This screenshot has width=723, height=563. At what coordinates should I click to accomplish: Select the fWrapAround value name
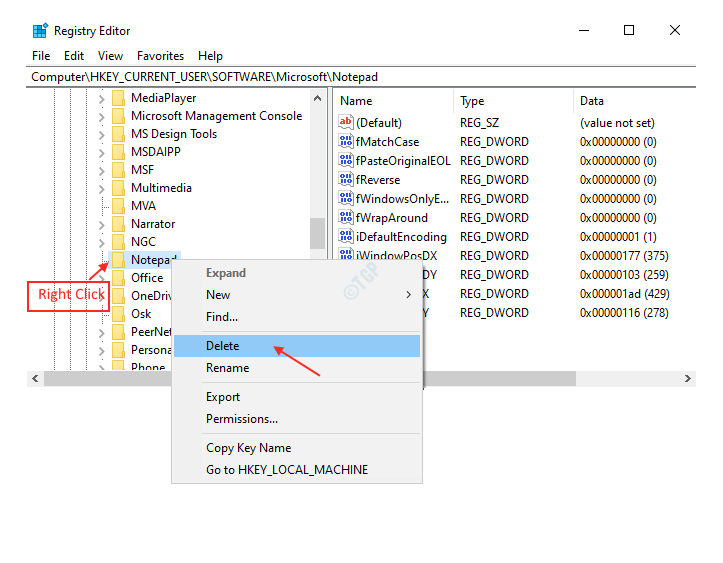tap(391, 218)
